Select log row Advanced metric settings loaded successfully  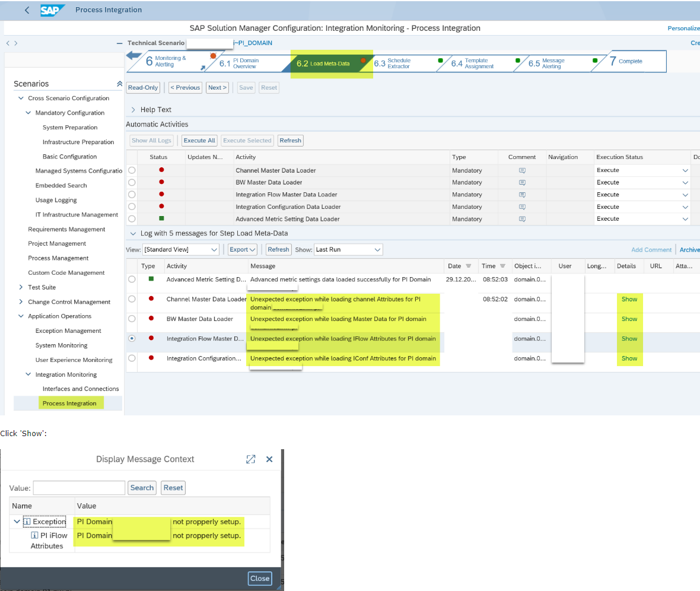[x=132, y=279]
